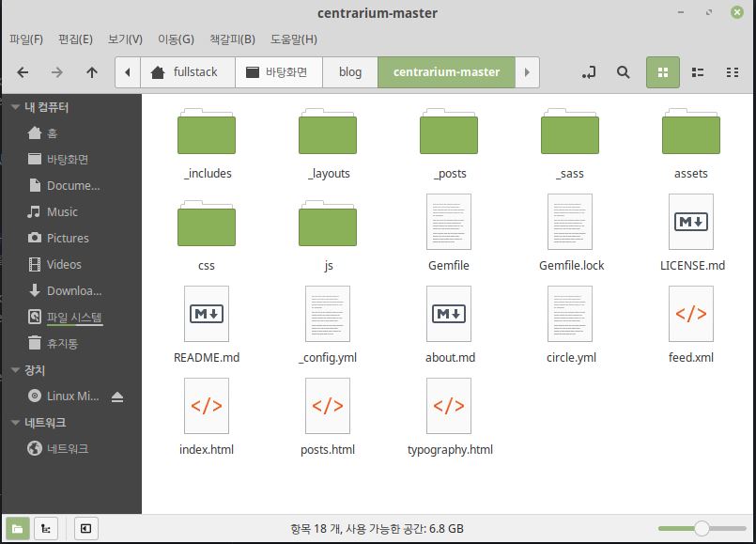Screen dimensions: 756x544
Task: Hide the sidebar with the collapse button
Action: pyautogui.click(x=85, y=529)
